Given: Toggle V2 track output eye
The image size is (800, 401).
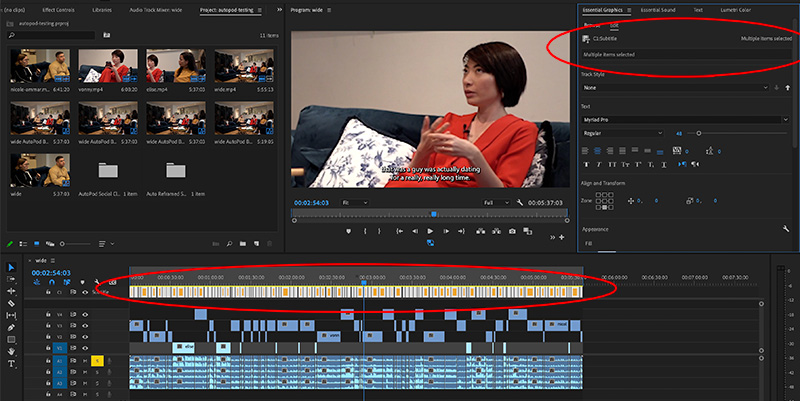Looking at the screenshot, I should [85, 337].
